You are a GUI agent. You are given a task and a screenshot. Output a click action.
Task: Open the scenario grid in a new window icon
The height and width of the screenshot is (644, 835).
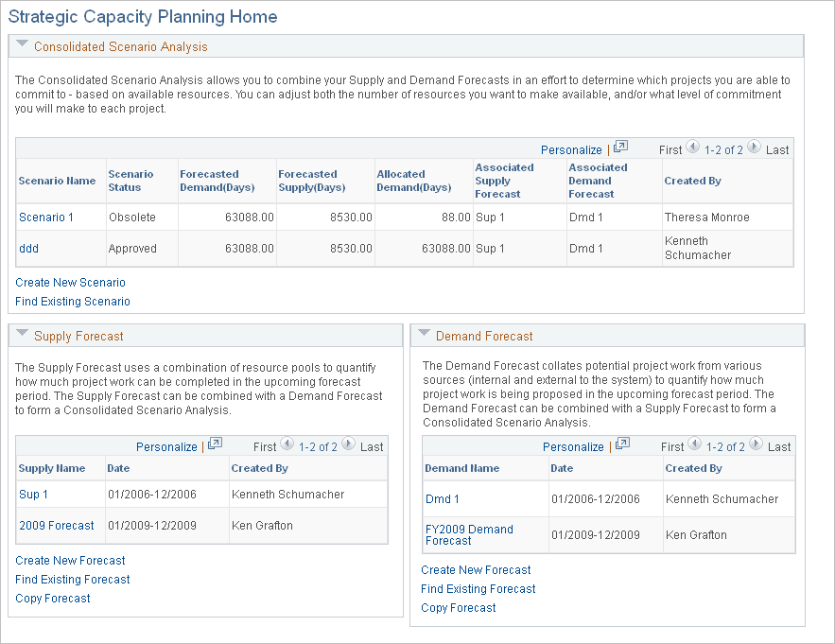point(620,148)
